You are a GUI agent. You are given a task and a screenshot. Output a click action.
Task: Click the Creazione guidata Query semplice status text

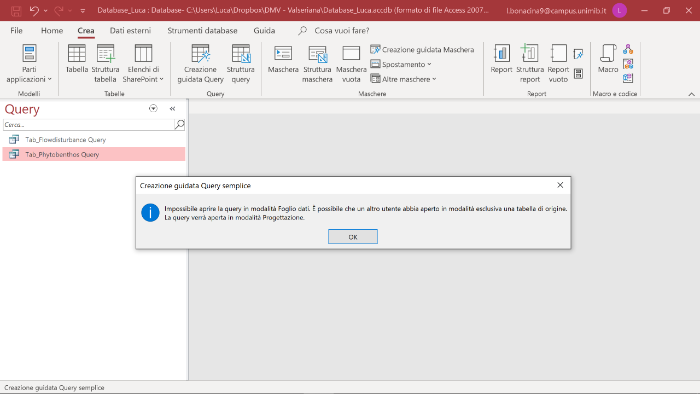coord(54,388)
